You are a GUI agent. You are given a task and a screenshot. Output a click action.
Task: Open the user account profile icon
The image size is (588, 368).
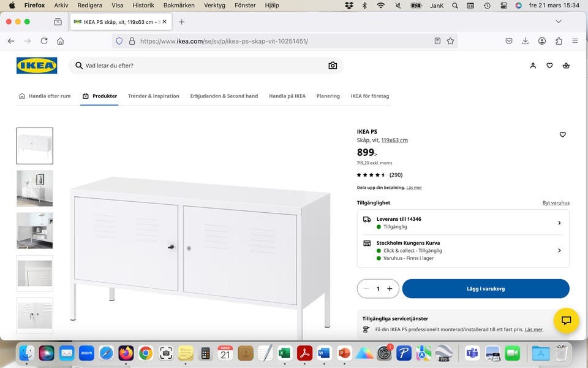click(x=533, y=66)
